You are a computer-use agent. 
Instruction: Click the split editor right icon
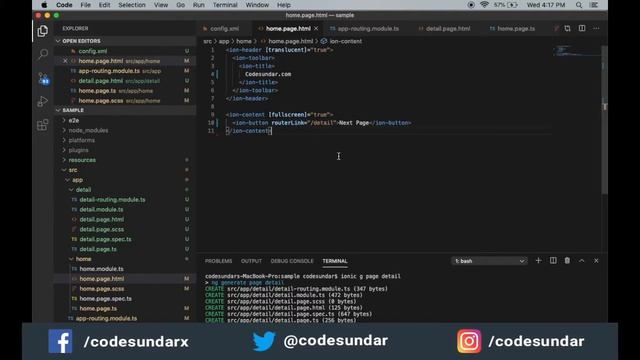[x=582, y=28]
